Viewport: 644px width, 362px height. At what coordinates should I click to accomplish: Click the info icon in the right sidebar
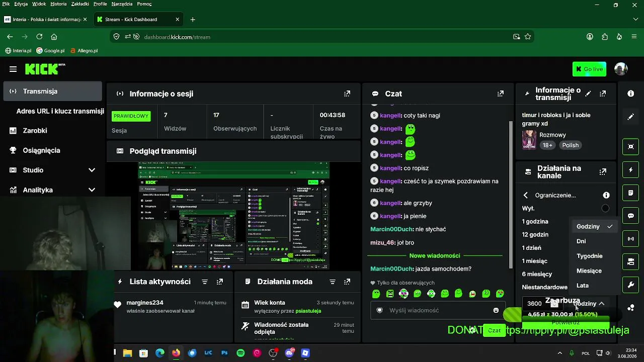[631, 94]
